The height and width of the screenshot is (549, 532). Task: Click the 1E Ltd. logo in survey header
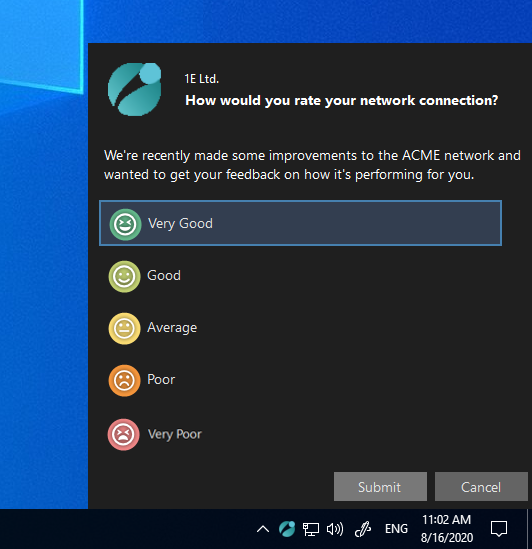pyautogui.click(x=135, y=89)
